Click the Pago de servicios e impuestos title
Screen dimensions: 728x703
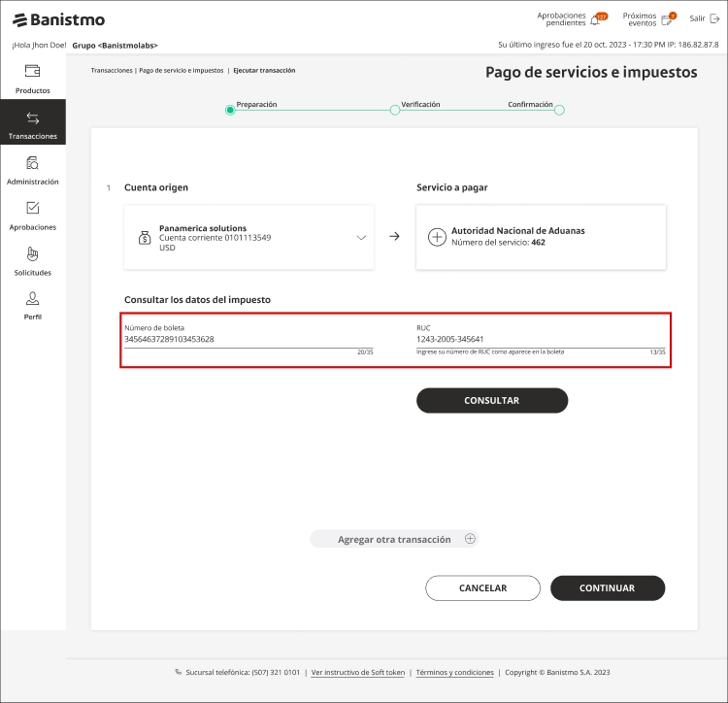click(x=591, y=73)
